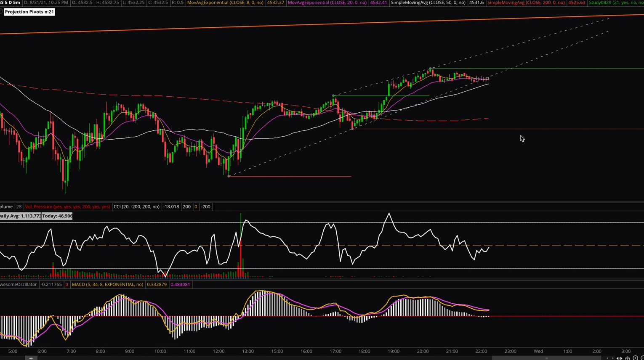Image resolution: width=644 pixels, height=360 pixels.
Task: Click the 23:00 time axis label
Action: 510,351
